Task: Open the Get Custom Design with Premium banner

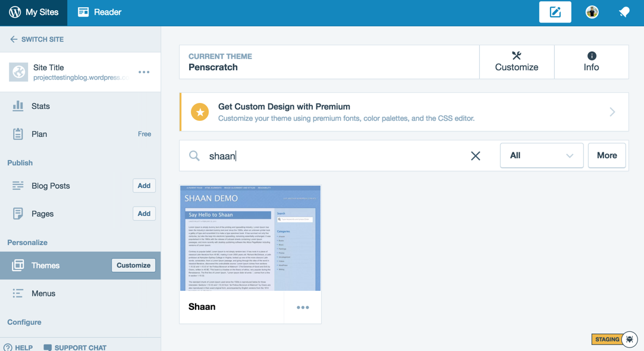Action: (x=404, y=112)
